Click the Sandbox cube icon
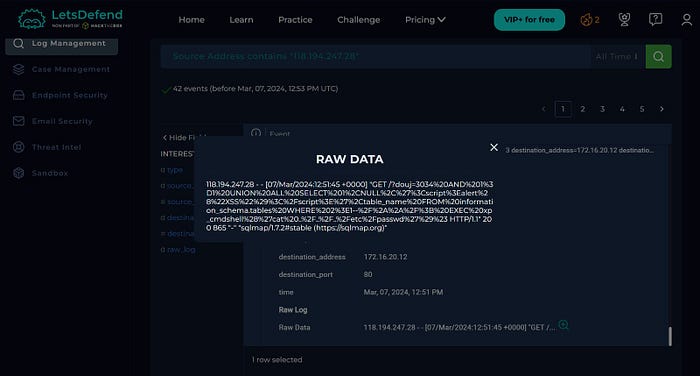Screen dimensions: 700x376 (18, 173)
